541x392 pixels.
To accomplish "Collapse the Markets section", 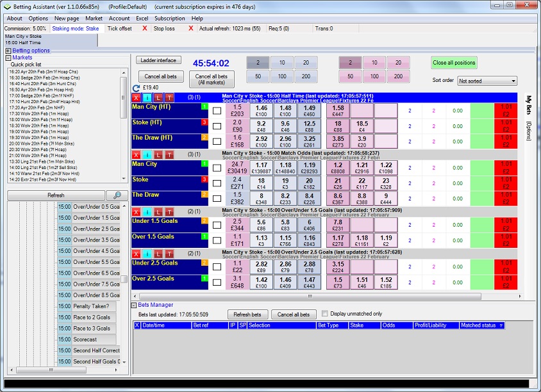I will coord(8,58).
